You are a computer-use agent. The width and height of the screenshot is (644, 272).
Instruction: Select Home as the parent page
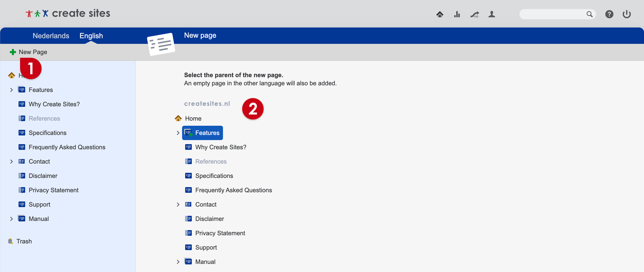[193, 119]
